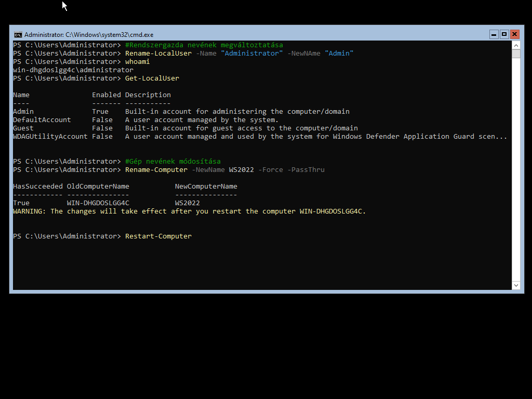The height and width of the screenshot is (399, 532).
Task: Click the scrollbar up arrow
Action: coord(516,45)
